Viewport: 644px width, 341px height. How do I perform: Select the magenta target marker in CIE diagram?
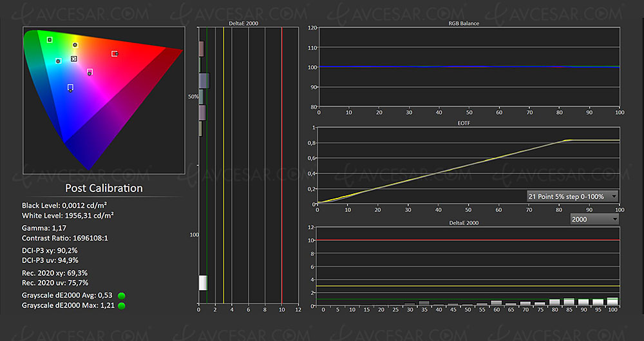pos(90,72)
